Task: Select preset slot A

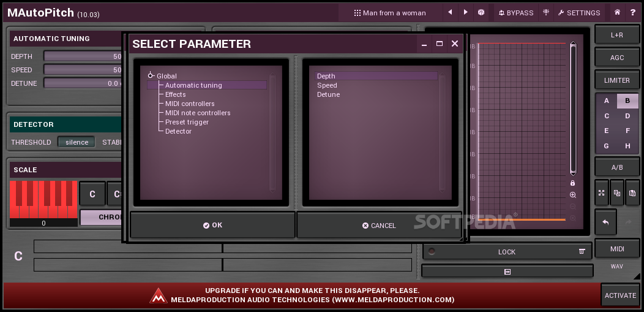Action: [606, 101]
